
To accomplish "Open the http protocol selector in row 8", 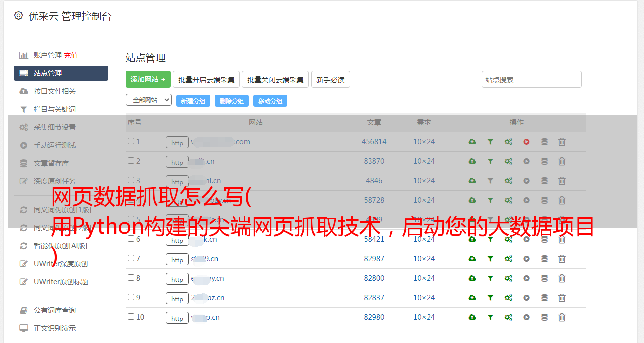I will [177, 279].
